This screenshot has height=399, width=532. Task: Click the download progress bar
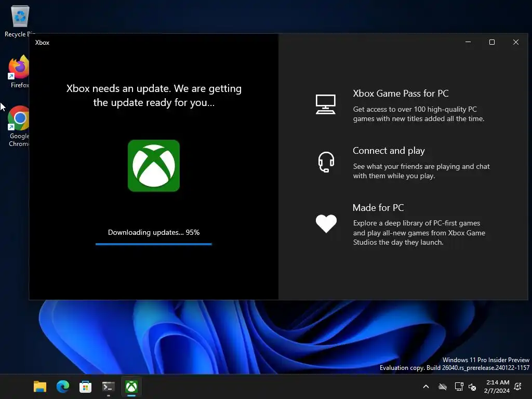(154, 244)
